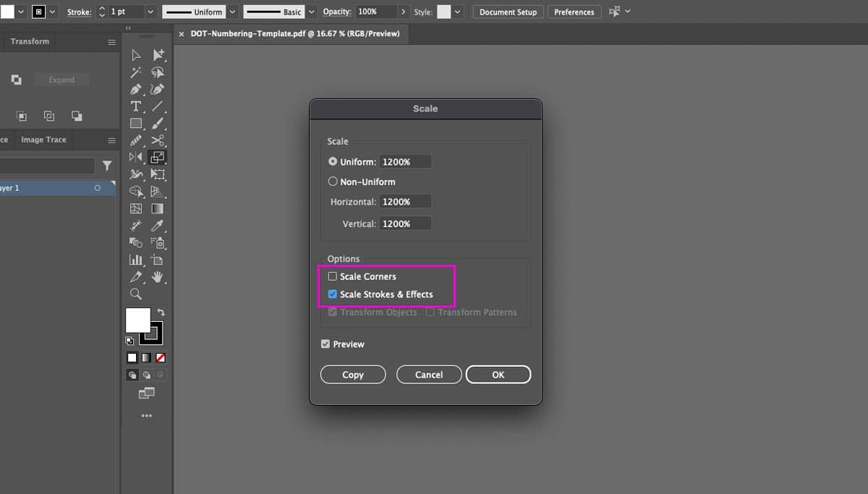Enable Scale Corners checkbox
The image size is (868, 494).
click(x=333, y=276)
